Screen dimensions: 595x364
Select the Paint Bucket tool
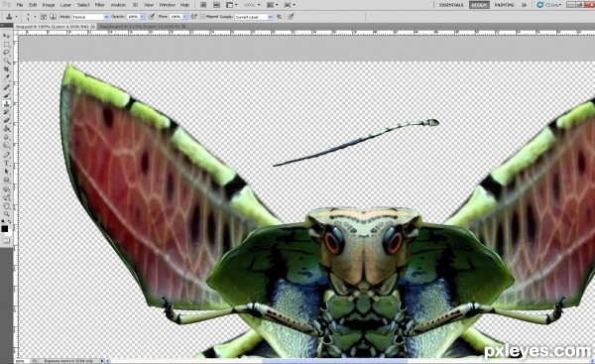coord(7,129)
